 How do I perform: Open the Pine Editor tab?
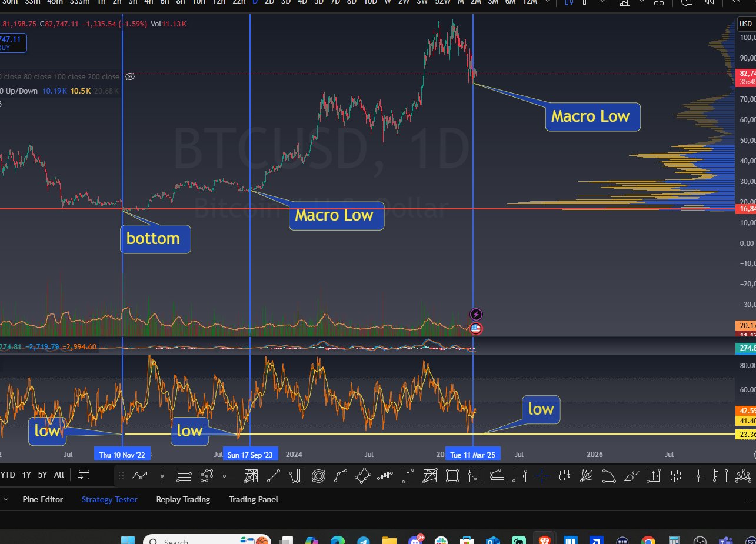point(42,499)
